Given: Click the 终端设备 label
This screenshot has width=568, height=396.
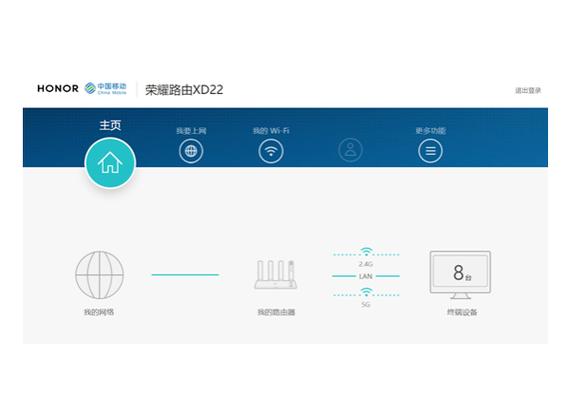Looking at the screenshot, I should click(x=462, y=312).
